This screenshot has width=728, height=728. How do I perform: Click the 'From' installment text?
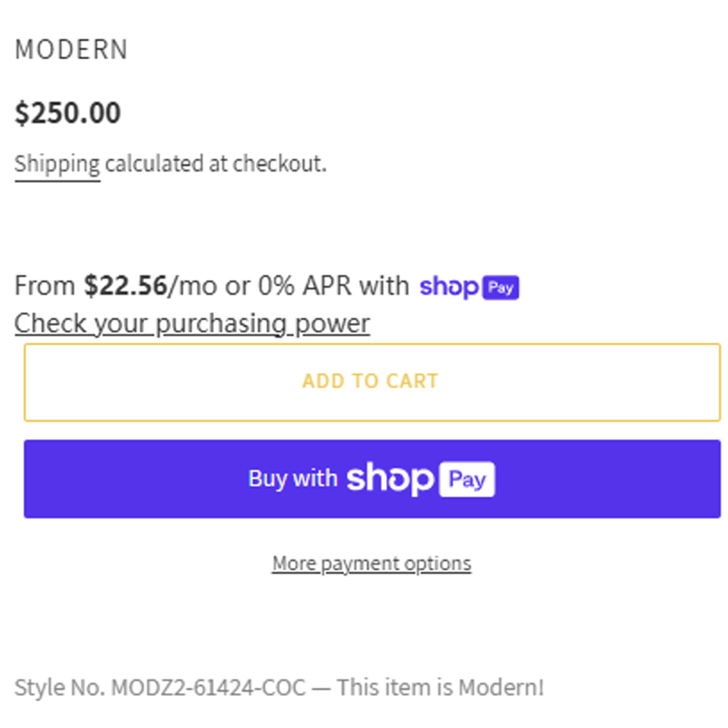click(x=45, y=285)
